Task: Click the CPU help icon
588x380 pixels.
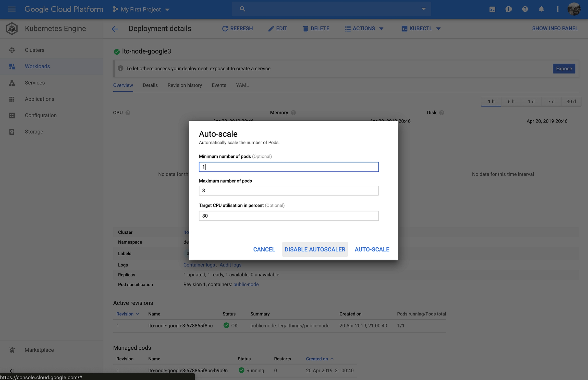Action: pyautogui.click(x=128, y=113)
